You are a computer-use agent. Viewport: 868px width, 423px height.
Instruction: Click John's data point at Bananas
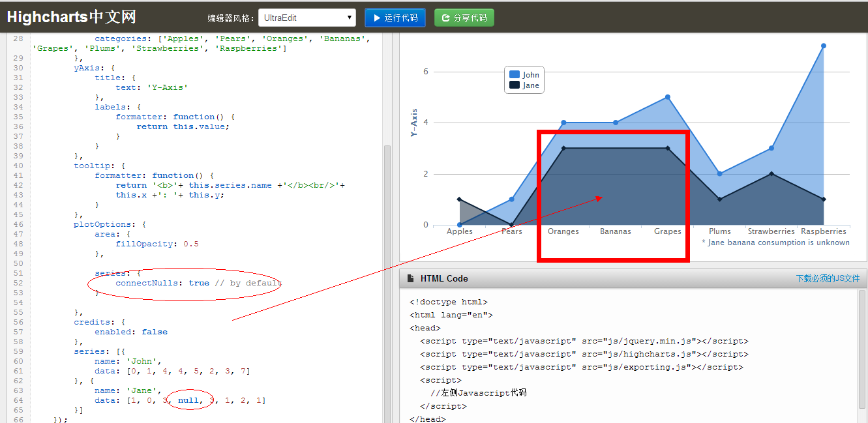[x=616, y=123]
